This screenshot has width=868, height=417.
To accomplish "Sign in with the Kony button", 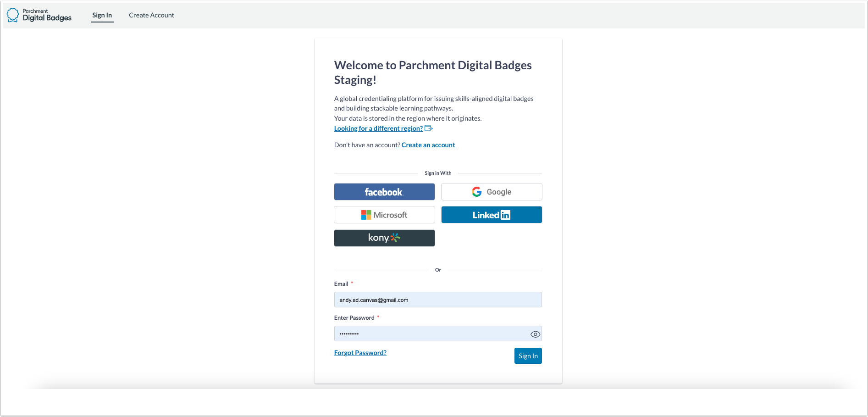I will [x=384, y=238].
